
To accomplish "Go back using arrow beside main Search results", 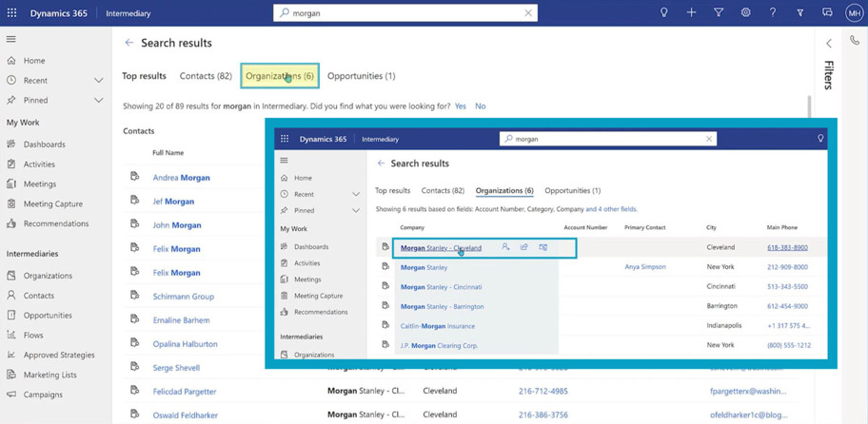I will pyautogui.click(x=129, y=43).
